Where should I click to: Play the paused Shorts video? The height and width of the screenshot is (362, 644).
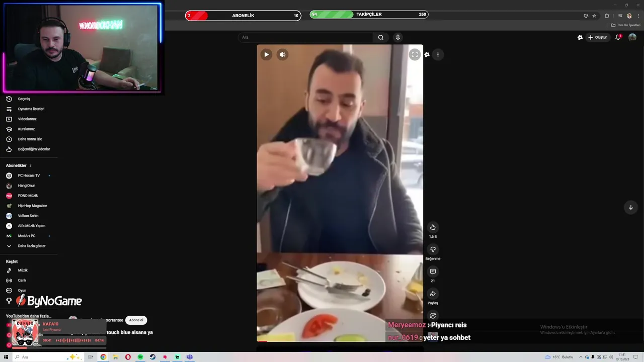point(266,55)
